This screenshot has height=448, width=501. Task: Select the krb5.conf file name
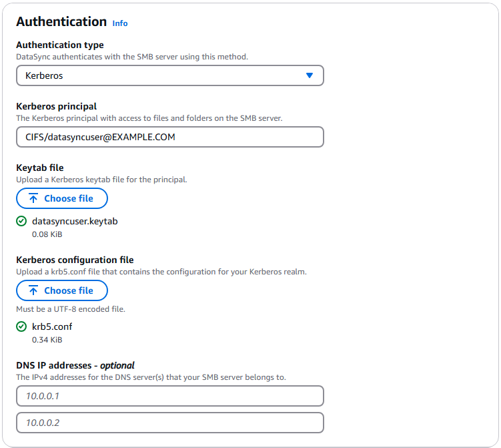(52, 326)
